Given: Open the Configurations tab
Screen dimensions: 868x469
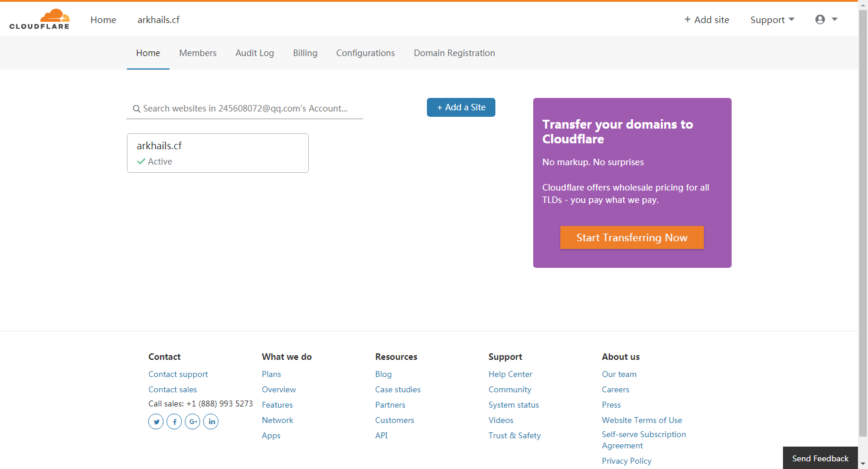Looking at the screenshot, I should [366, 53].
